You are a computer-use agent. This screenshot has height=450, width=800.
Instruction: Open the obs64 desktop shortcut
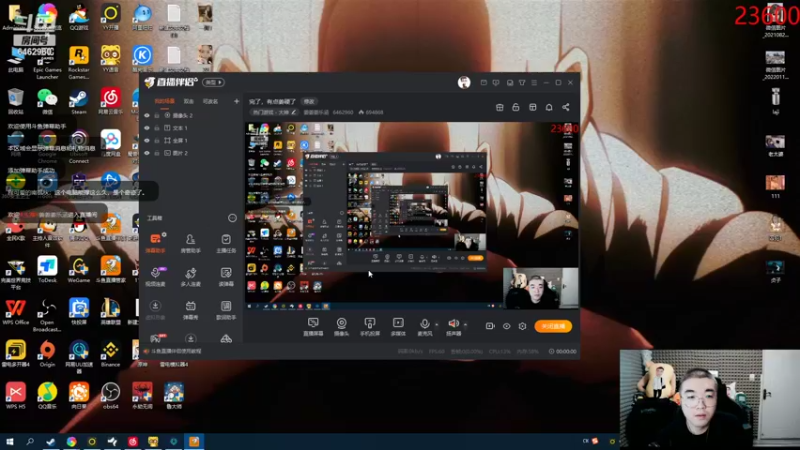coord(110,396)
